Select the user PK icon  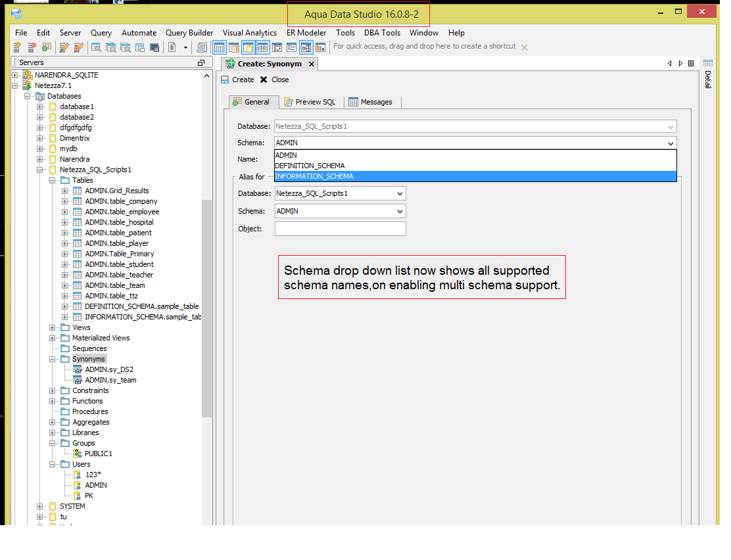(78, 496)
